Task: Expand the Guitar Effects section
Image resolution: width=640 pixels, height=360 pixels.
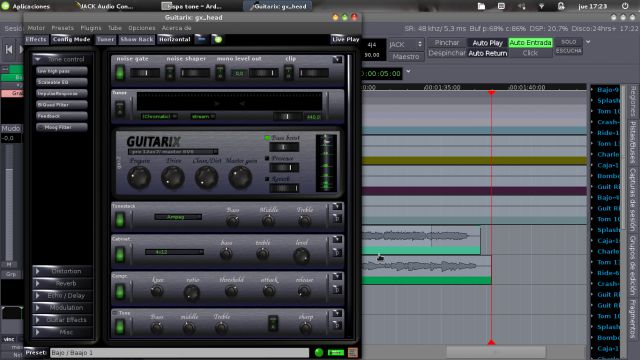Action: coord(62,320)
